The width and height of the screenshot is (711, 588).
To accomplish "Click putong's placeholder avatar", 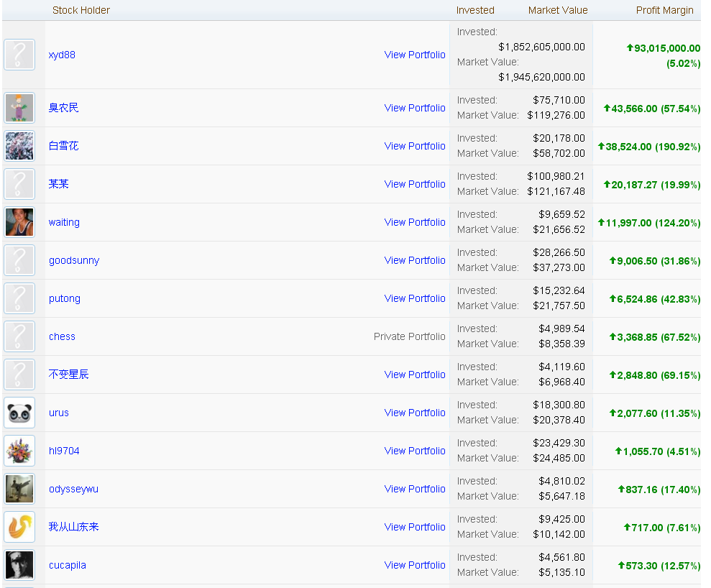I will point(19,298).
